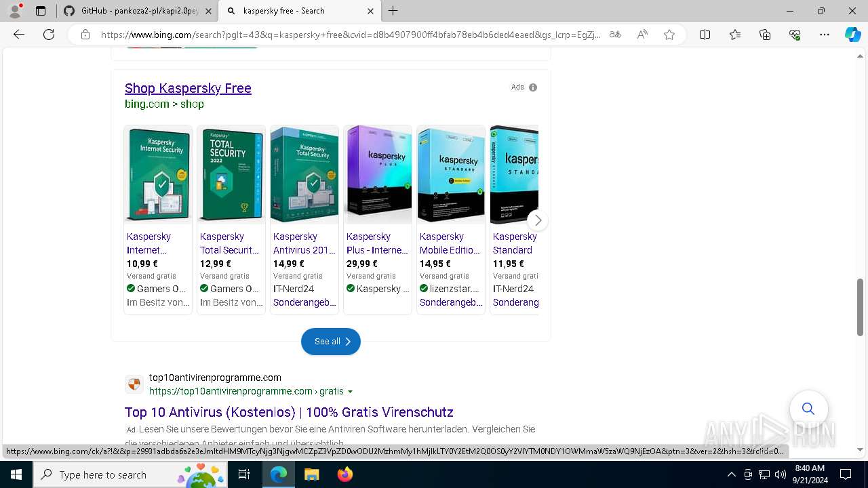868x488 pixels.
Task: Show hidden system tray icons
Action: coord(731,474)
